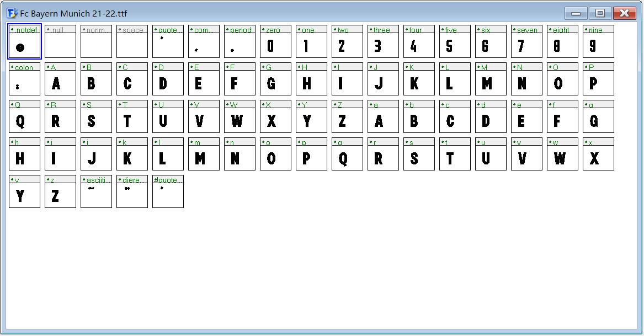Select the glyph cell labeled one

click(x=311, y=41)
